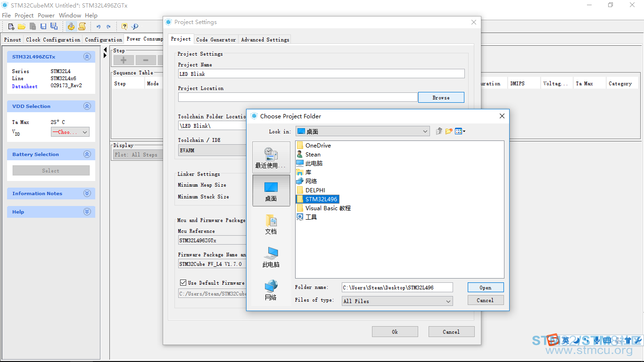Image resolution: width=644 pixels, height=362 pixels.
Task: Open the Look in folder dropdown
Action: [363, 132]
